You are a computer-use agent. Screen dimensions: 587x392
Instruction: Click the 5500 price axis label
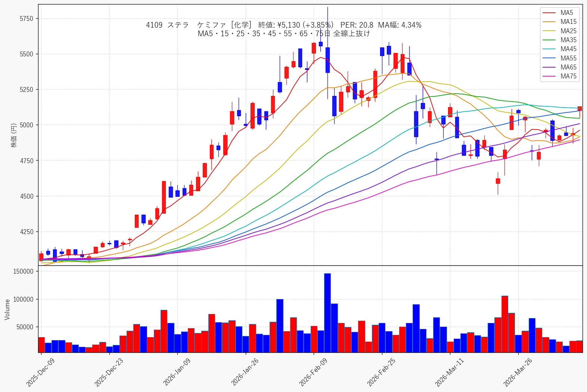click(x=27, y=54)
